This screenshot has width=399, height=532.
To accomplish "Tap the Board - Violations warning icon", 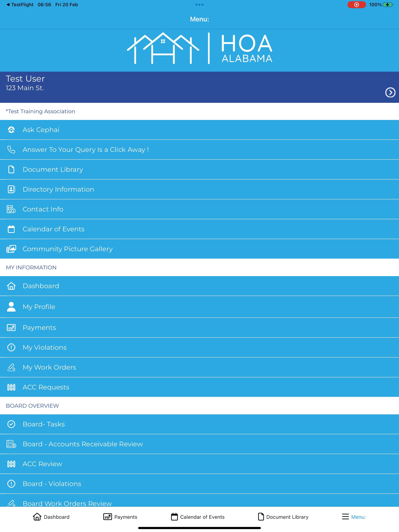I will tap(11, 484).
